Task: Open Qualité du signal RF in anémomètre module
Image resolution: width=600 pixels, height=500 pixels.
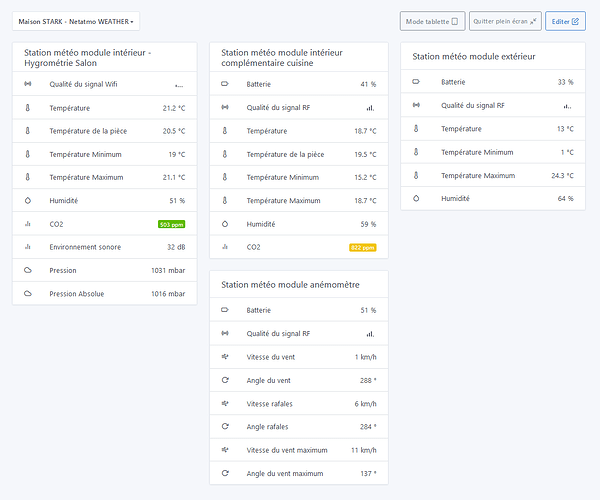Action: [x=278, y=334]
